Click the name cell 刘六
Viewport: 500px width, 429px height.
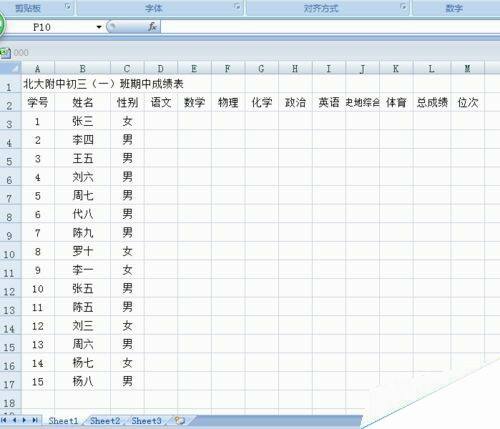pos(83,177)
